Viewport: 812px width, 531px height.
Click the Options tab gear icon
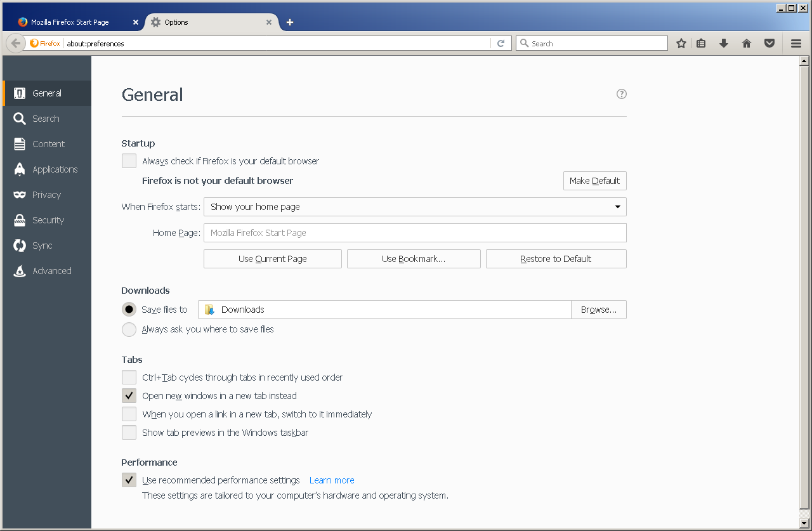(x=156, y=22)
